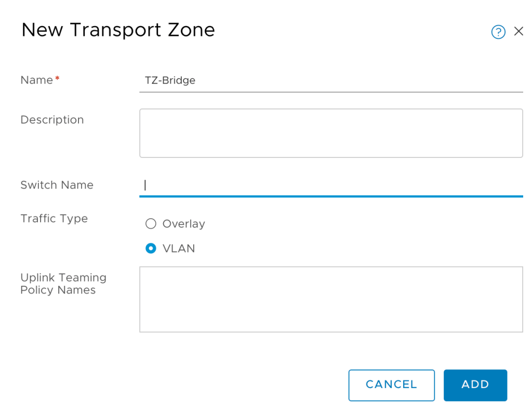Click the "Name" field label

pos(36,80)
